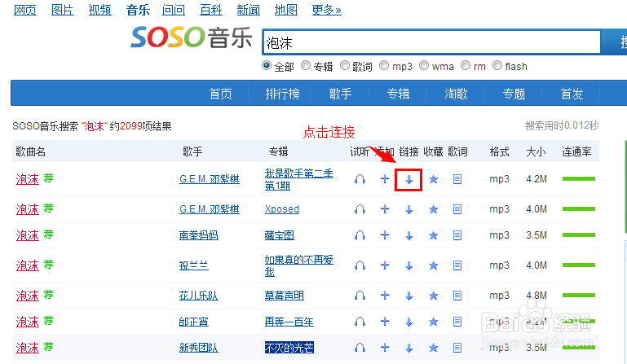Screen dimensions: 627x364
Task: Open lyrics icon in the 邰正宵 row
Action: tap(457, 322)
